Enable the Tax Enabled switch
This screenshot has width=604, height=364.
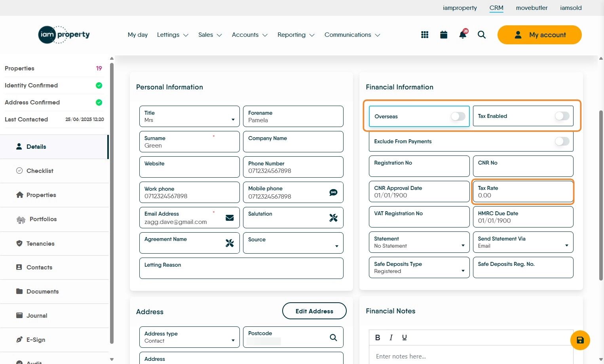pyautogui.click(x=562, y=116)
